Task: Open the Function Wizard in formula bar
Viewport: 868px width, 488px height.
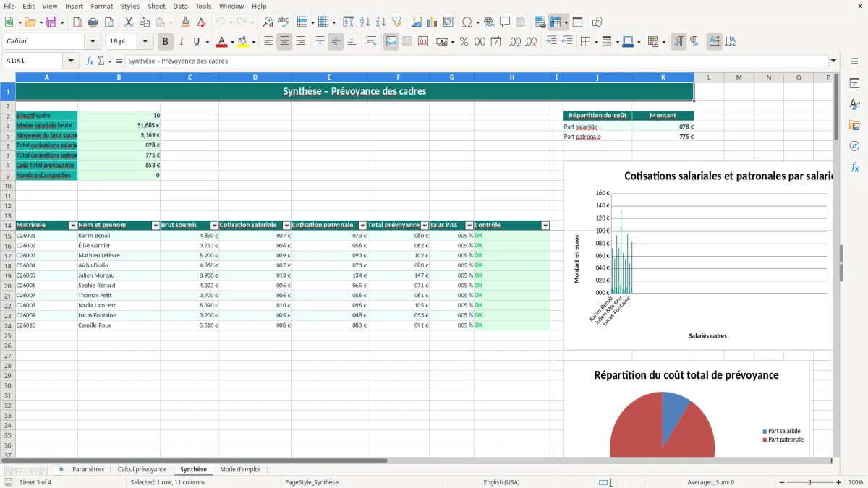Action: 90,61
